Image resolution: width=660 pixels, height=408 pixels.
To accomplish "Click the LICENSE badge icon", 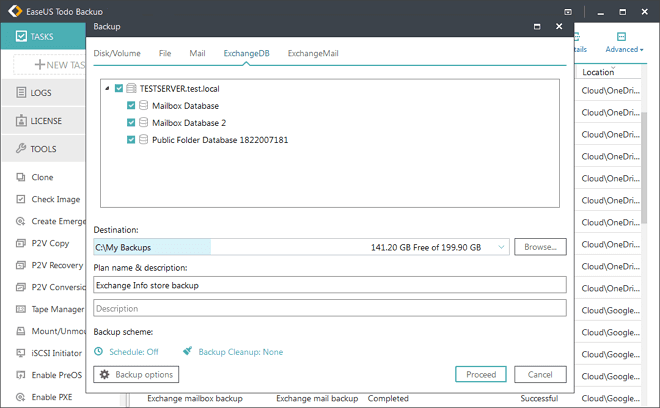I will [21, 120].
